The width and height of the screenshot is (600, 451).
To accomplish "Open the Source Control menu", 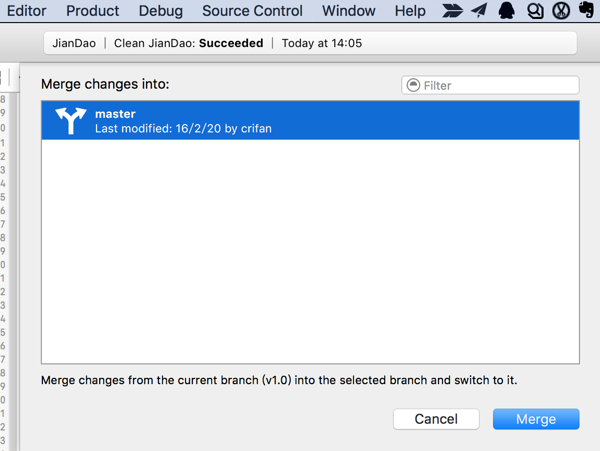I will point(252,11).
